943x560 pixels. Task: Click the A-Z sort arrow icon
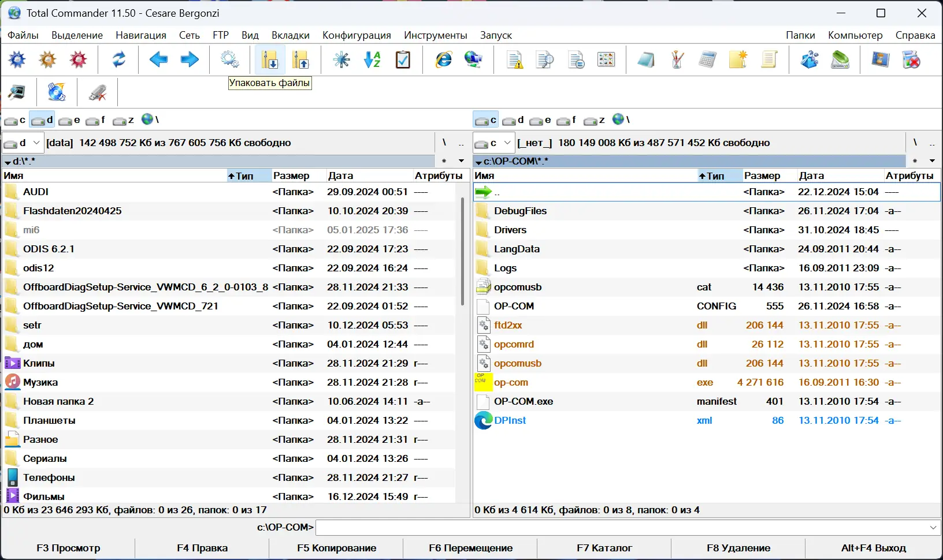372,59
